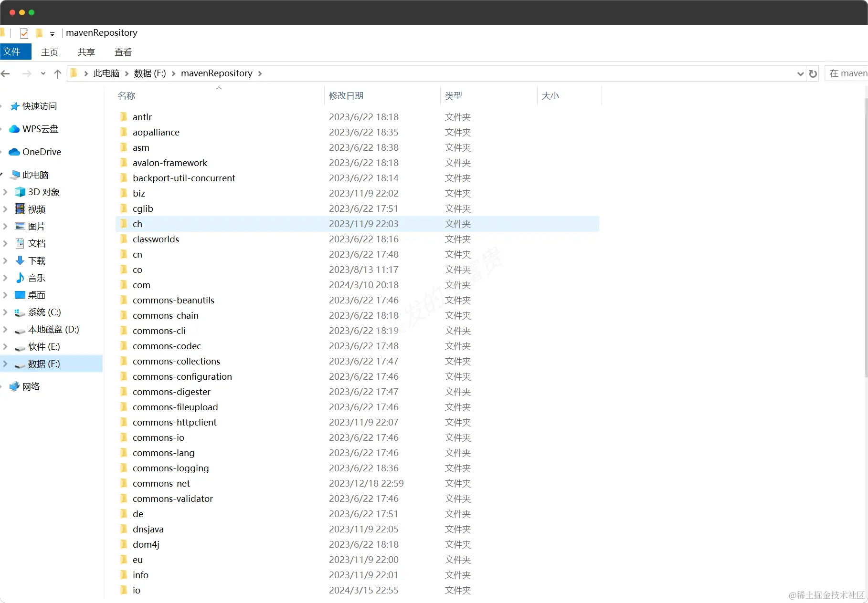Viewport: 868px width, 603px height.
Task: Click the Properties checkmark icon in title bar
Action: pos(24,33)
